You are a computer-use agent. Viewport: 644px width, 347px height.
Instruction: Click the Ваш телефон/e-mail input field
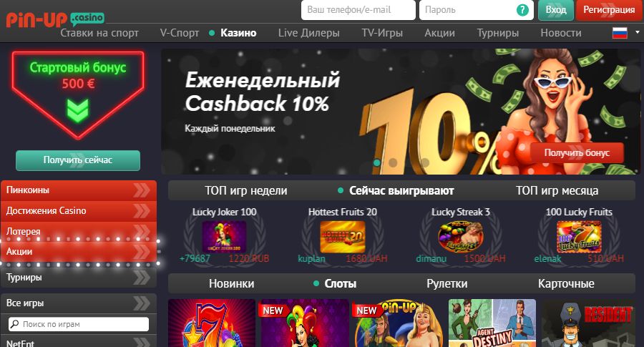pyautogui.click(x=358, y=10)
